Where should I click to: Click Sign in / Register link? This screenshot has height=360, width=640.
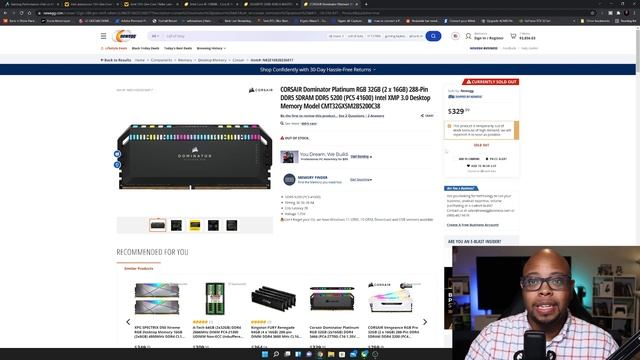(x=489, y=38)
